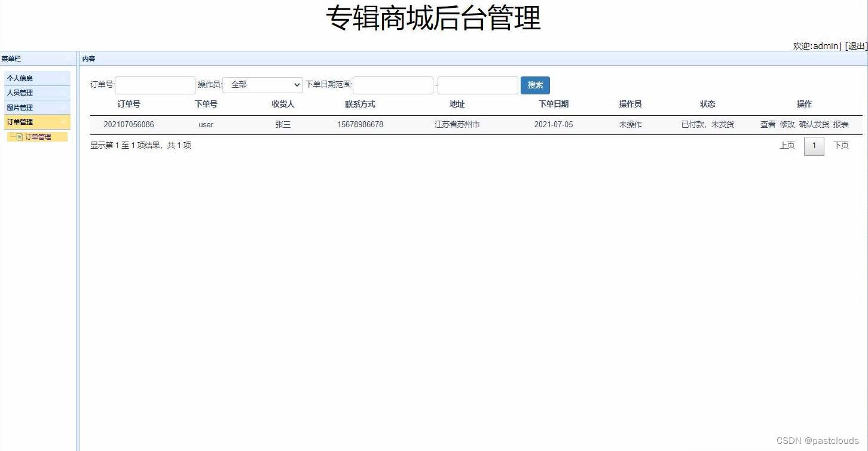Open the 订单管理 tree item with file icon
This screenshot has height=451, width=868.
tap(38, 137)
